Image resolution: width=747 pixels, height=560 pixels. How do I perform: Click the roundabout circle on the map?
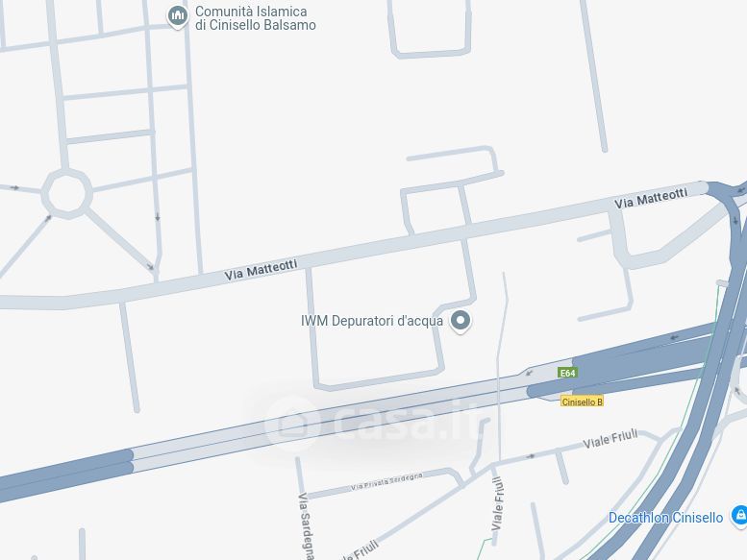[66, 193]
